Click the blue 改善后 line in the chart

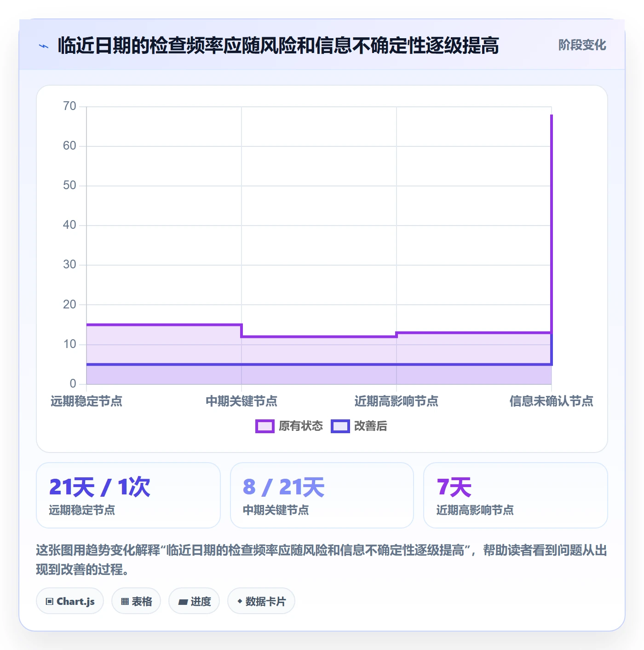point(319,365)
